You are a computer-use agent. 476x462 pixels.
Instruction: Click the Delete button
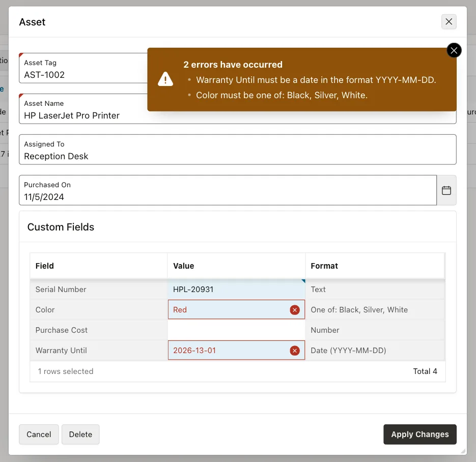(80, 435)
